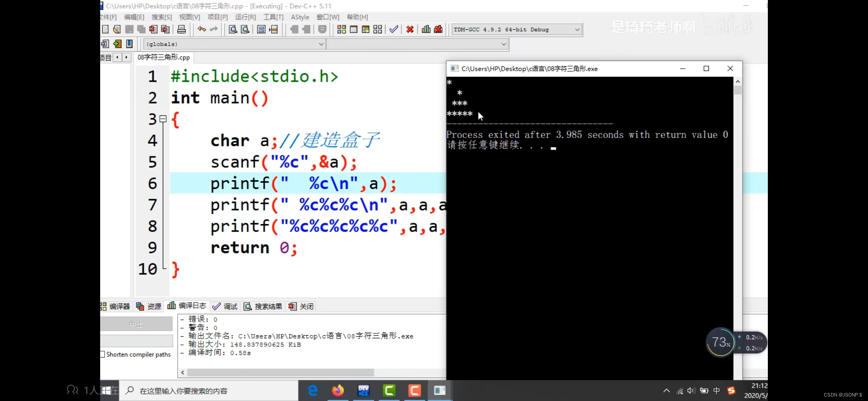868x401 pixels.
Task: Click the Find magnifier toolbar icon
Action: click(x=233, y=29)
